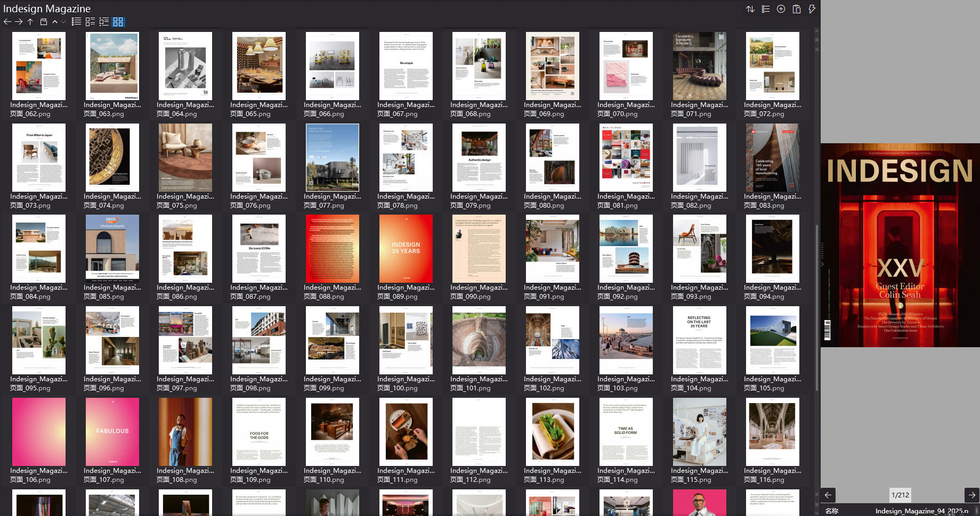Image resolution: width=980 pixels, height=516 pixels.
Task: Click the lightning bolt quick action icon
Action: 812,9
